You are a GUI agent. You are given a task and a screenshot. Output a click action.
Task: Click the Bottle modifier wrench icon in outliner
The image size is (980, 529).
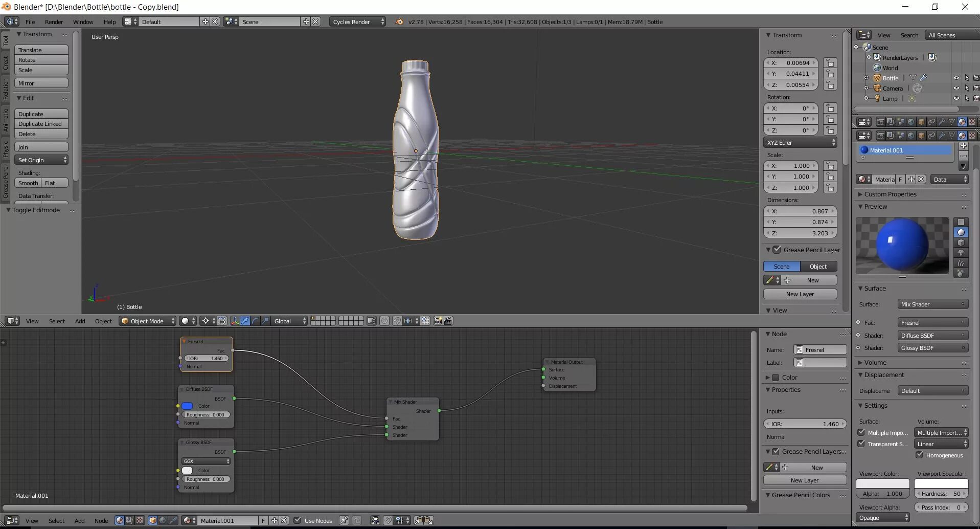(x=923, y=78)
